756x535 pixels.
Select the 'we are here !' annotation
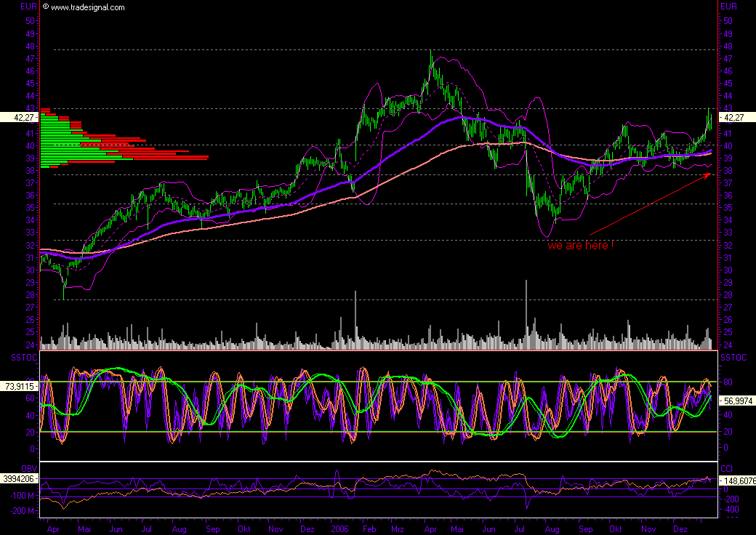coord(580,246)
